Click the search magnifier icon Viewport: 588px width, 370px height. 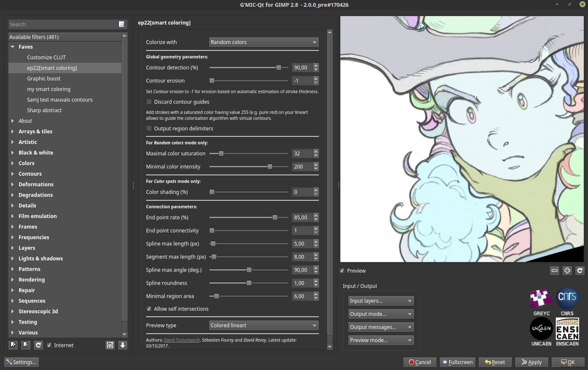[122, 24]
